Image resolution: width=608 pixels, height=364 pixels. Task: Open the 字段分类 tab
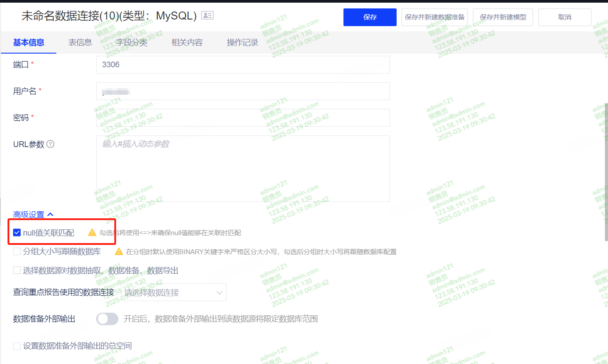click(132, 43)
